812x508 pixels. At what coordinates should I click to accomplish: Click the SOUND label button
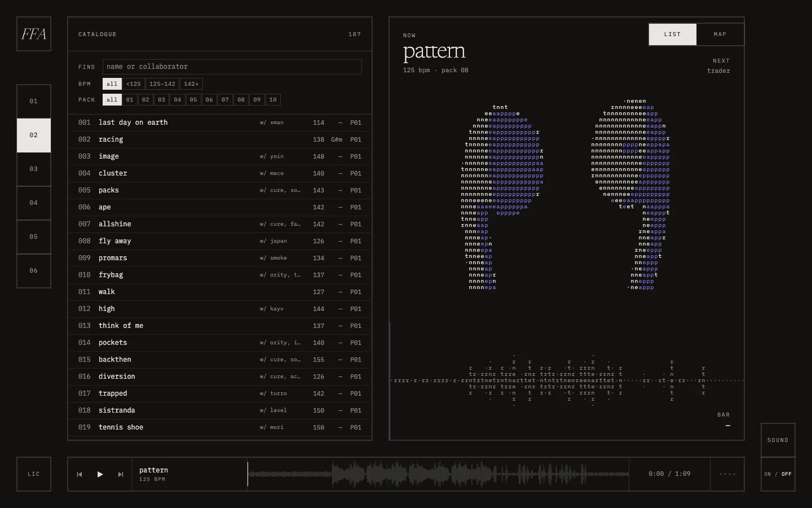tap(778, 440)
